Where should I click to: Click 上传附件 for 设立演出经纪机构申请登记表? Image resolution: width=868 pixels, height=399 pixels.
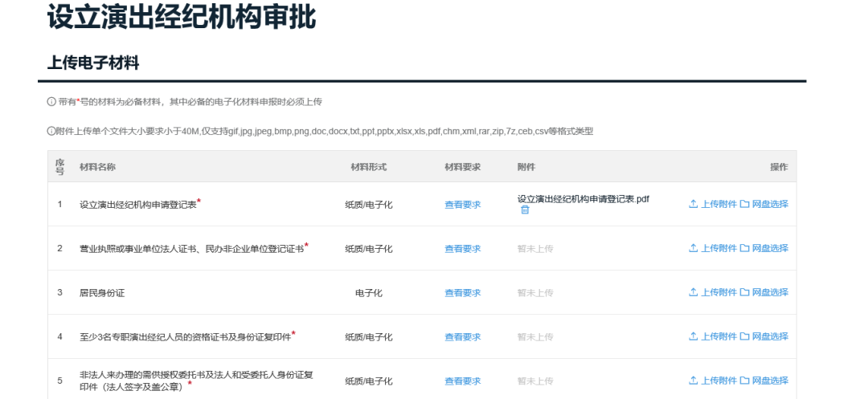719,204
